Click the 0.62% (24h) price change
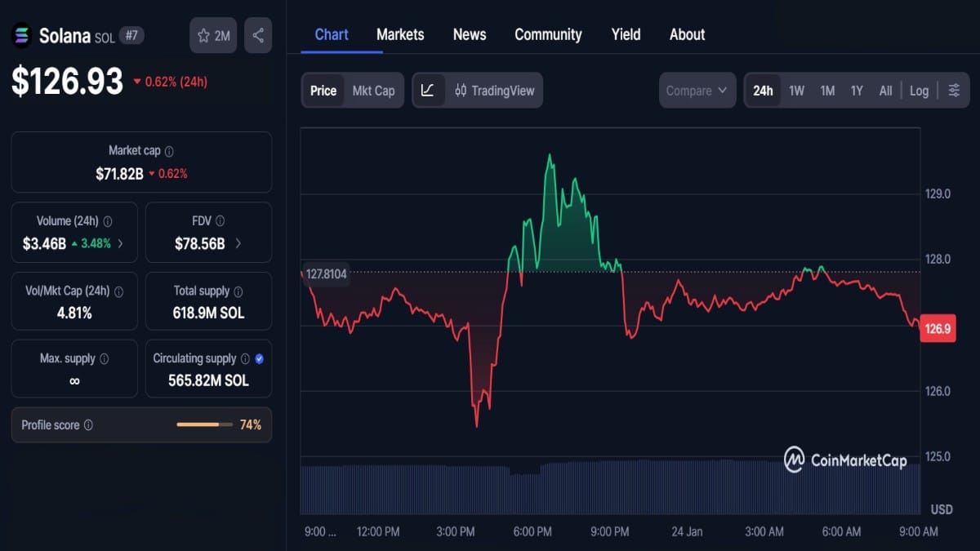 tap(170, 82)
